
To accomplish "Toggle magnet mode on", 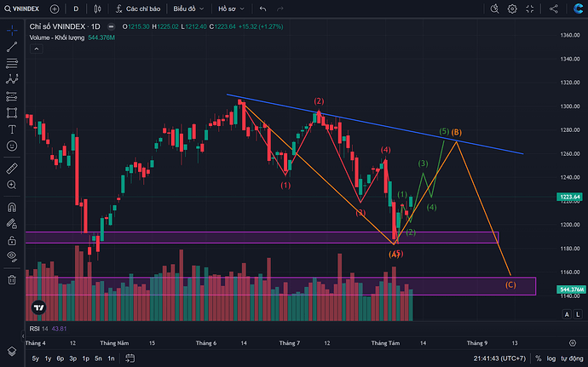I will tap(12, 207).
